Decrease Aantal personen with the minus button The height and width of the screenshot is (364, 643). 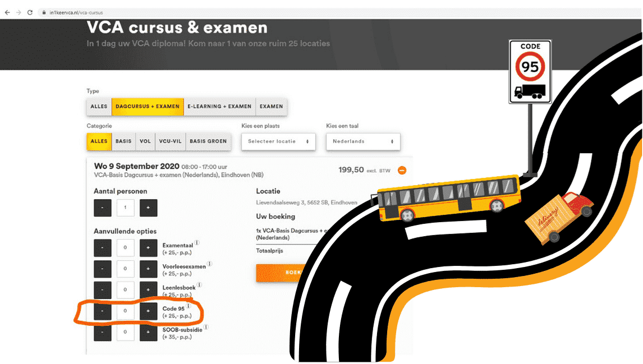102,208
